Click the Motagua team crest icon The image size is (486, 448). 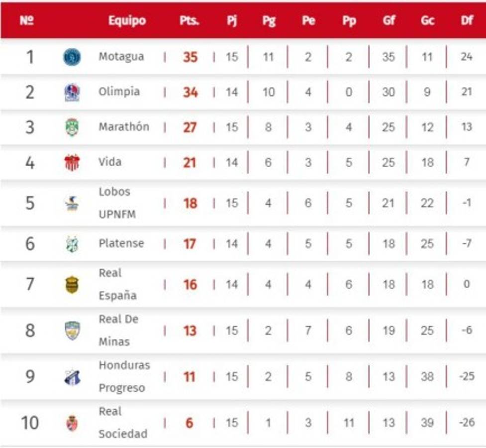tap(72, 57)
